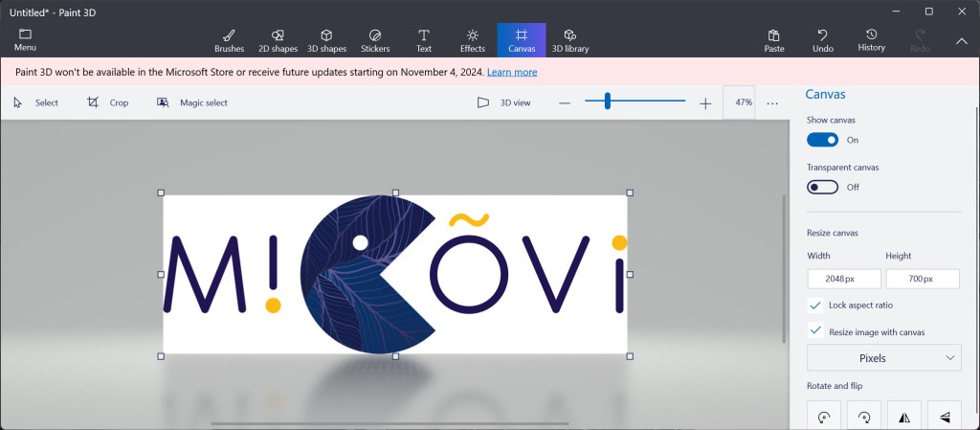Click the left-middle canvas resize handle

click(x=161, y=274)
